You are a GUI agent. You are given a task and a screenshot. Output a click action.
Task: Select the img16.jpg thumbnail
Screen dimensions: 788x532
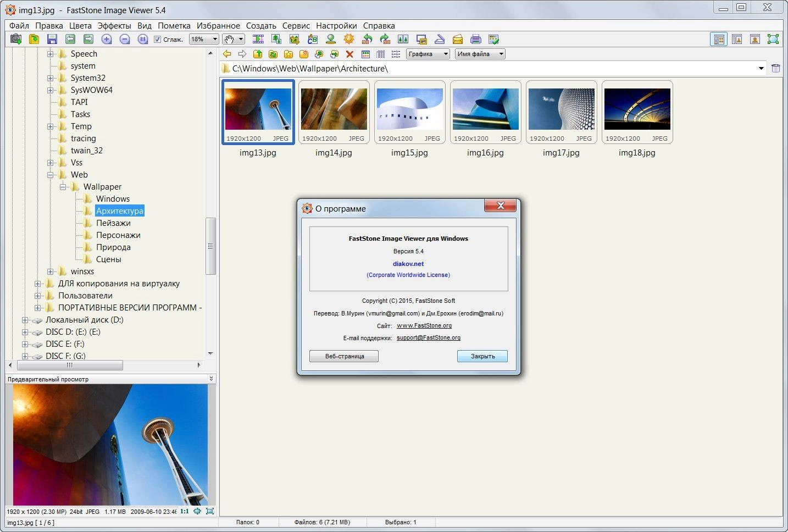485,113
